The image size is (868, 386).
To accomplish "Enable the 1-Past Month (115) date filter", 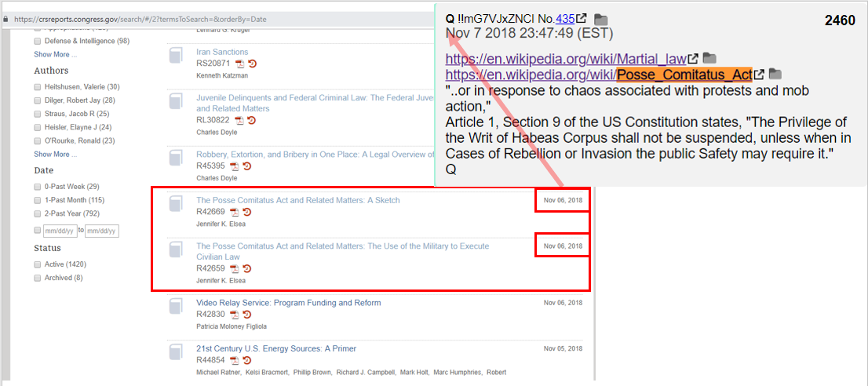I will pos(37,200).
